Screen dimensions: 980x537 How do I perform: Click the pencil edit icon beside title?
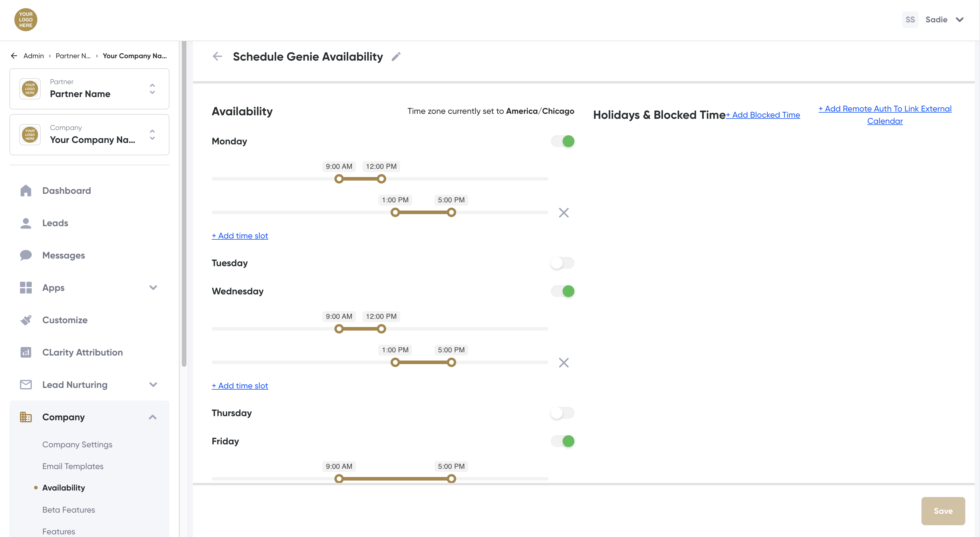pos(396,57)
